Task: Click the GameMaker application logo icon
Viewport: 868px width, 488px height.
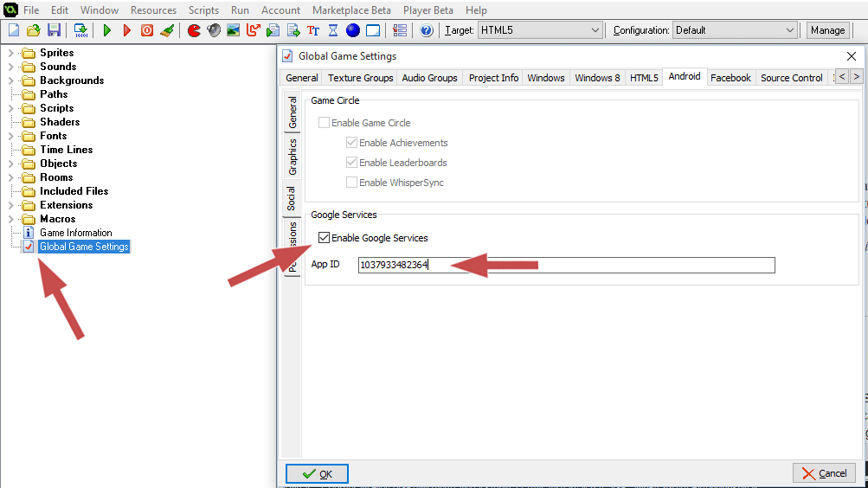Action: 10,10
